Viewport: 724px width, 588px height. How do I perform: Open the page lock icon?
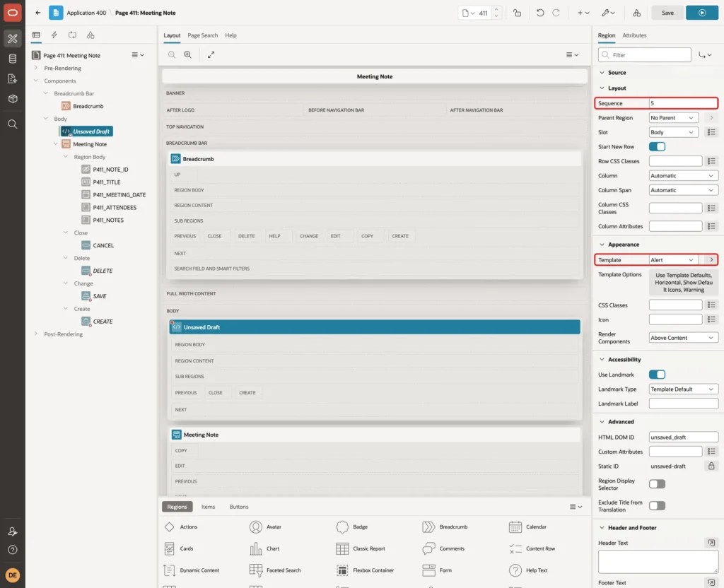click(517, 13)
